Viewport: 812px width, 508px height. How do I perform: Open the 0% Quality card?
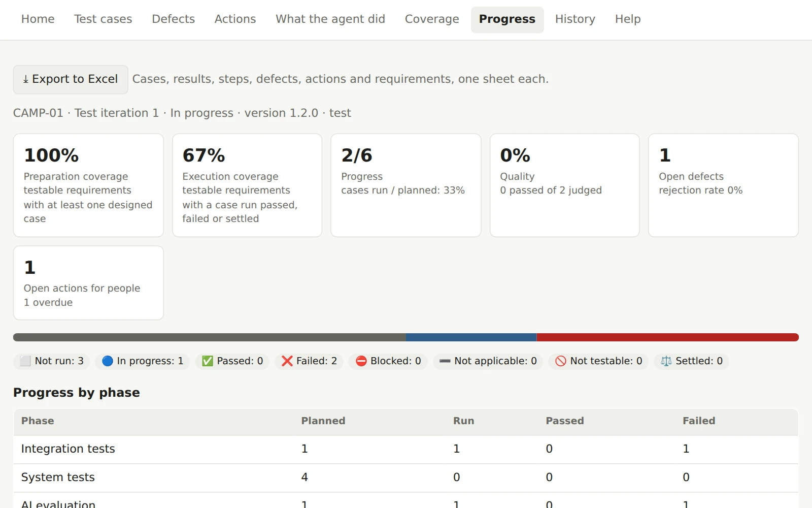pos(564,185)
